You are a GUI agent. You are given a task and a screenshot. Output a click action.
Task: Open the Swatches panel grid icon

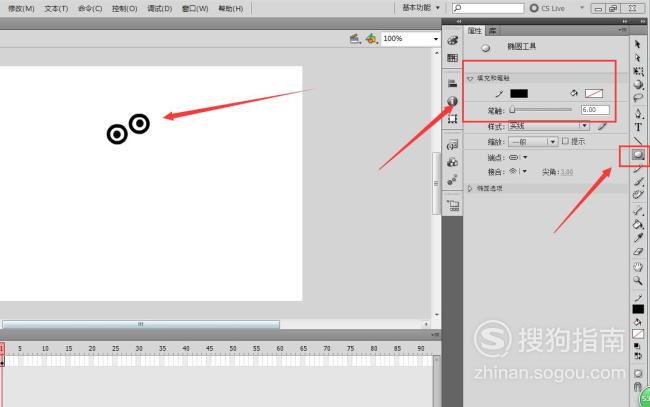452,58
